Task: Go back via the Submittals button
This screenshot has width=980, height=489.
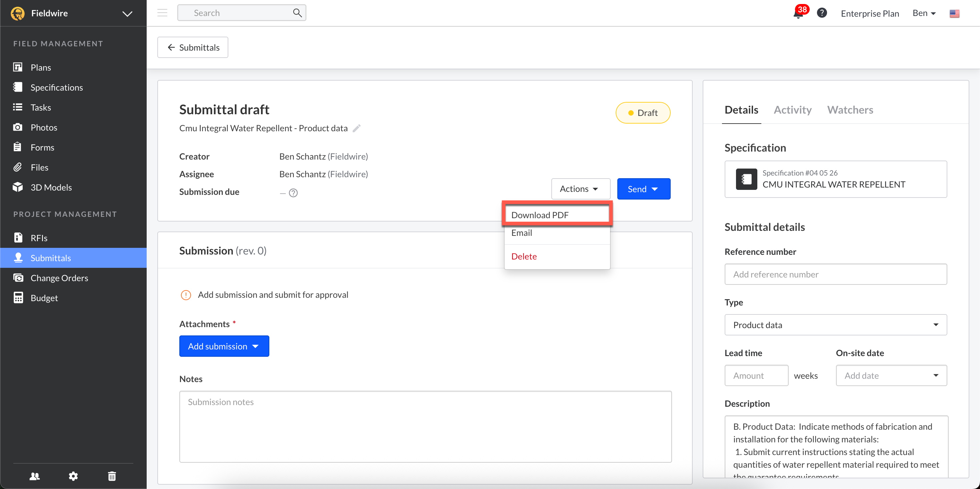Action: point(193,48)
